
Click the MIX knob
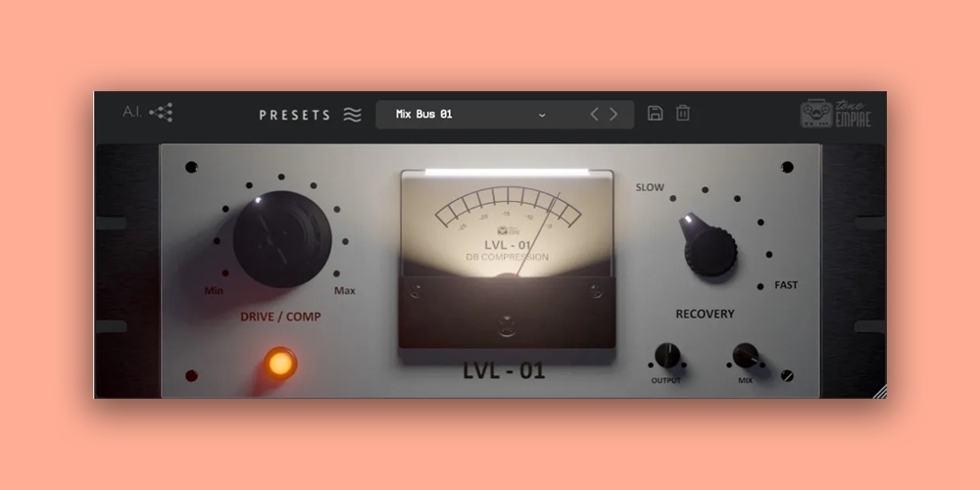click(x=745, y=355)
